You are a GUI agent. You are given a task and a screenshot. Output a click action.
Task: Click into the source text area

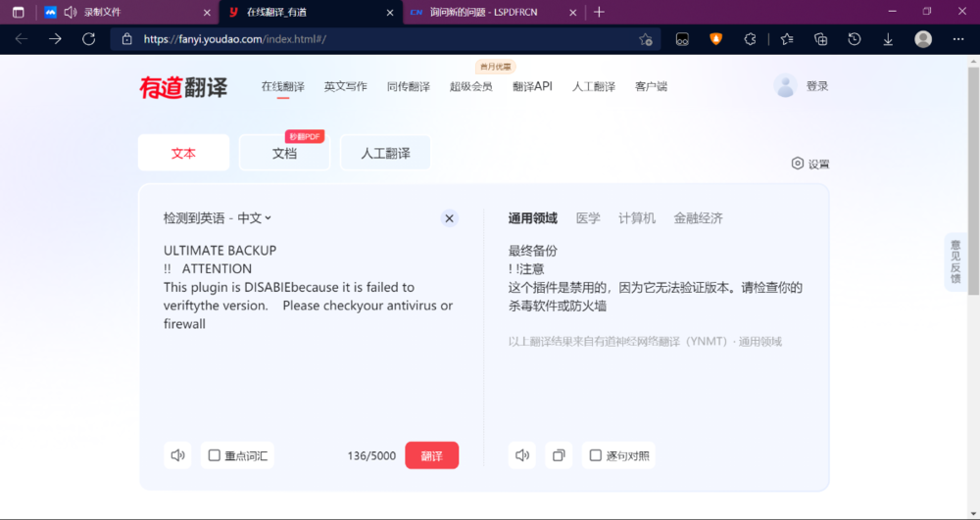tap(311, 337)
